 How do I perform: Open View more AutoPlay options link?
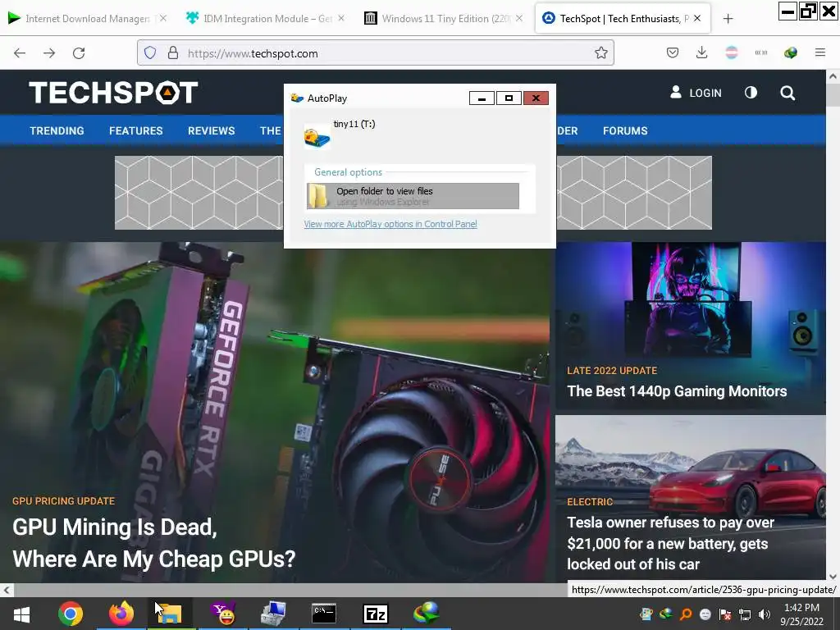(390, 224)
